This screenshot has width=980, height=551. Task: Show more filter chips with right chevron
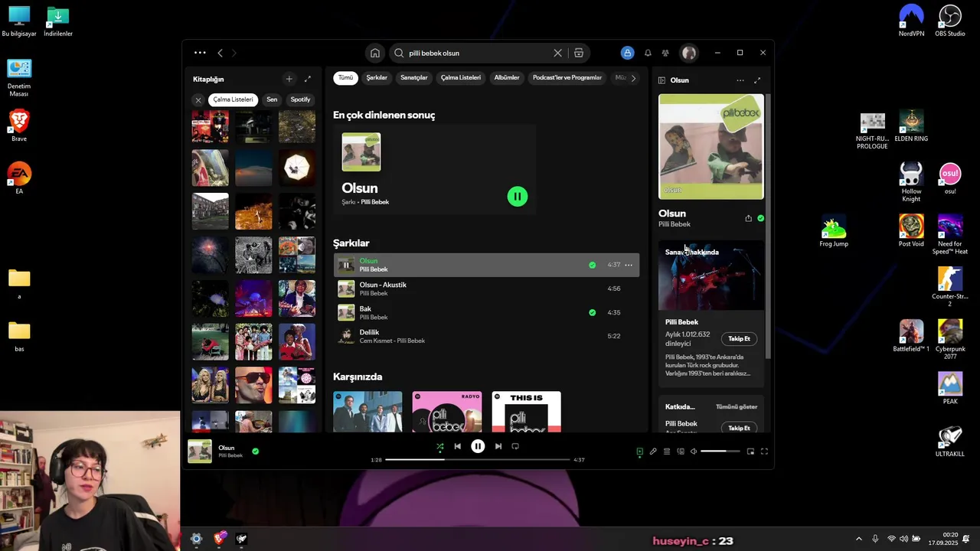coord(633,78)
